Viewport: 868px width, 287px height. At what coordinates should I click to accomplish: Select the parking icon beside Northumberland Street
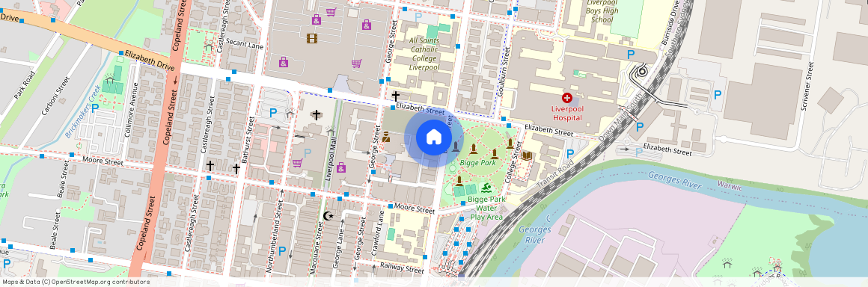[x=282, y=251]
